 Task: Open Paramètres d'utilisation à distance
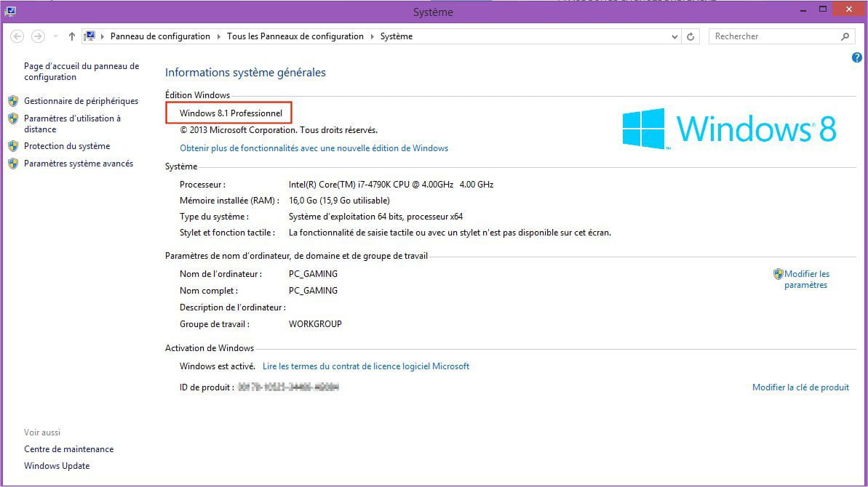click(72, 124)
